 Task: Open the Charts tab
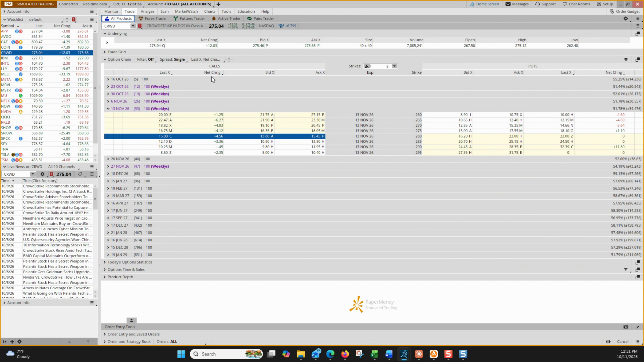coord(210,11)
